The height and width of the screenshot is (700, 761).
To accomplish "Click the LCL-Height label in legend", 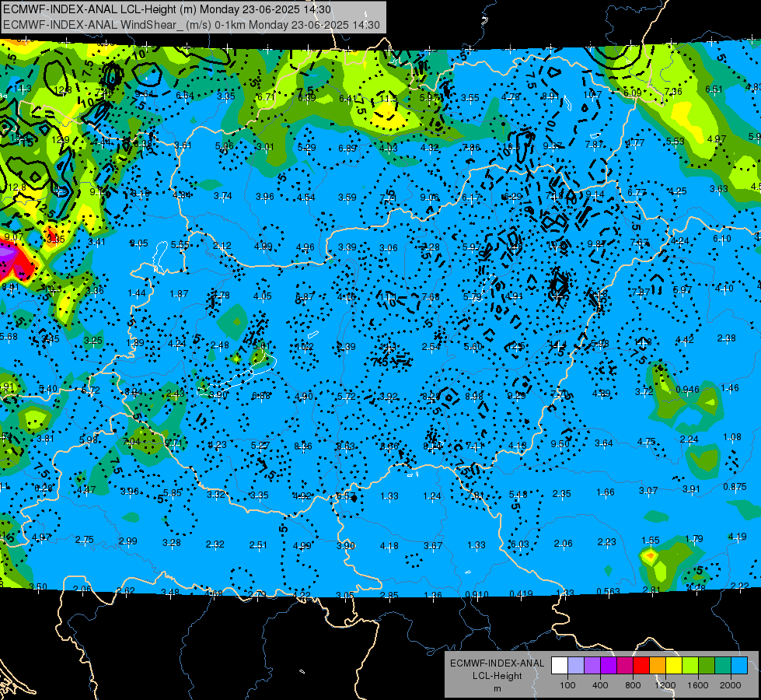I will point(497,676).
